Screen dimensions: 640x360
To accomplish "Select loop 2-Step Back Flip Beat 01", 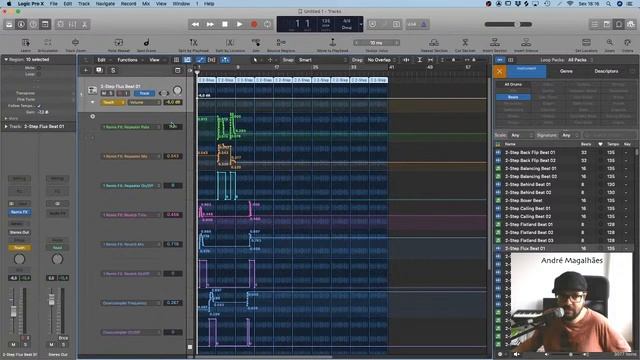I will pos(565,152).
